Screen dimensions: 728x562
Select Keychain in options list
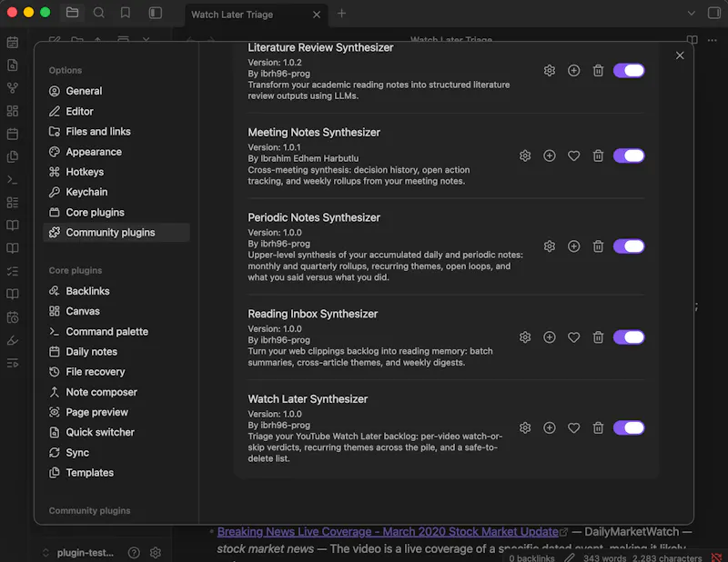(116, 192)
